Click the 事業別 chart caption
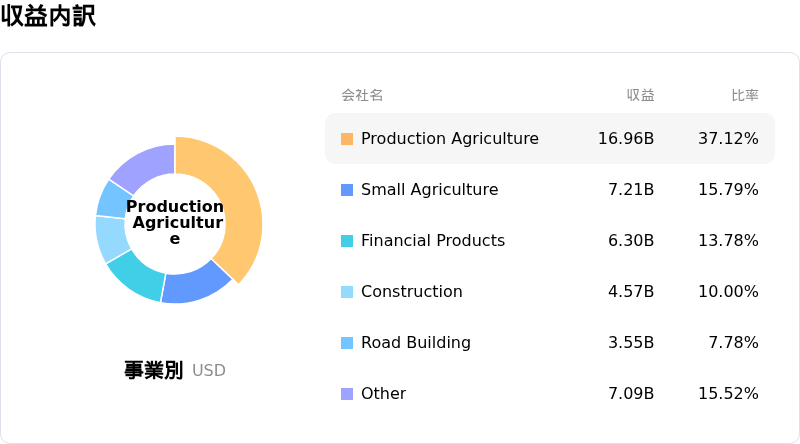Screen dimensions: 800x444 coord(153,370)
